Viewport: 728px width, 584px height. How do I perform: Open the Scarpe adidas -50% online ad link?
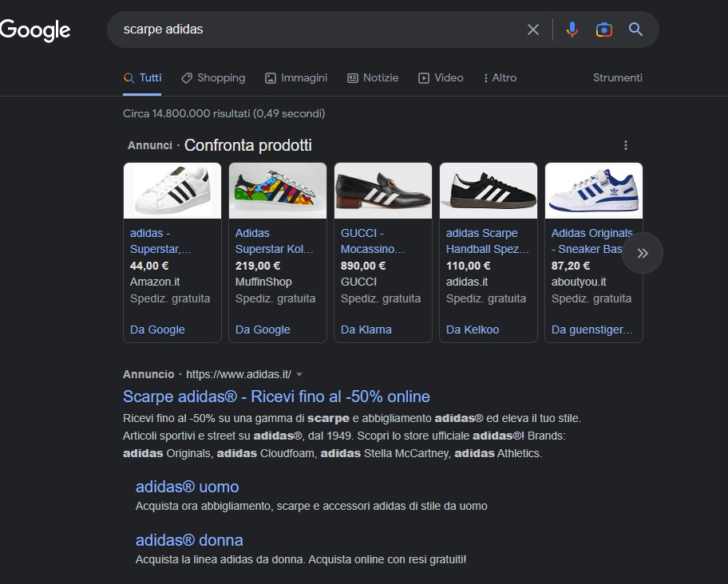tap(276, 397)
